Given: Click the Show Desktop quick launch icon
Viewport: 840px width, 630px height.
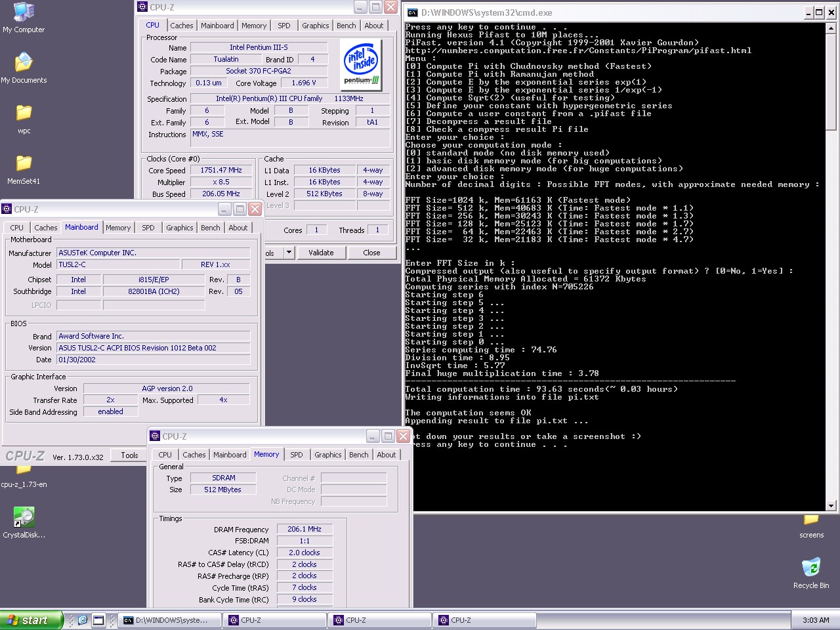Looking at the screenshot, I should pos(98,619).
